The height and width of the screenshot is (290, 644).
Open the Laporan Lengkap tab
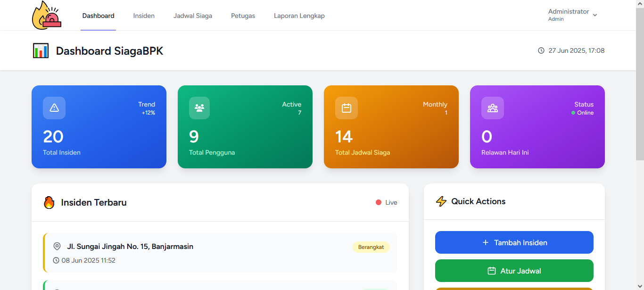(299, 16)
